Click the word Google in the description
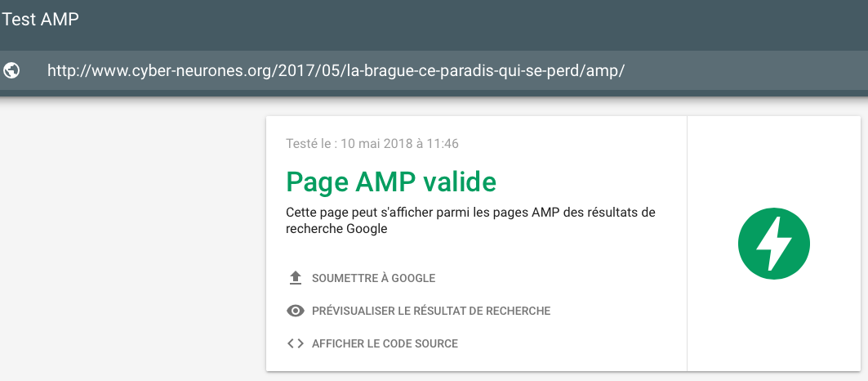868x381 pixels. pos(367,230)
